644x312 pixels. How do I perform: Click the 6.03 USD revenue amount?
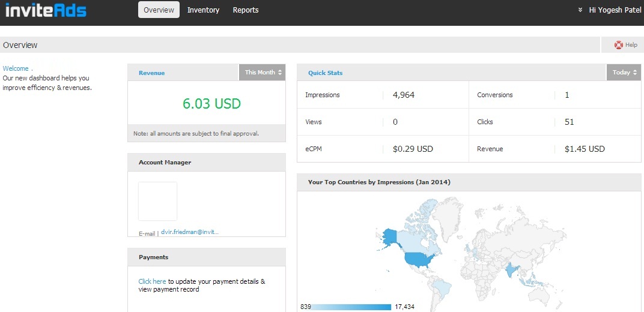point(211,104)
